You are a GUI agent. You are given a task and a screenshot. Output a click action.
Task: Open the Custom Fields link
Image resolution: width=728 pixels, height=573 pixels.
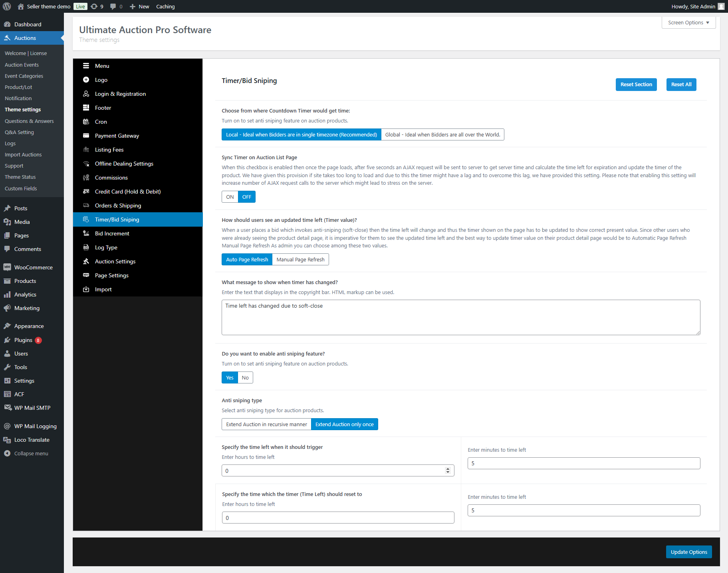[x=21, y=188]
